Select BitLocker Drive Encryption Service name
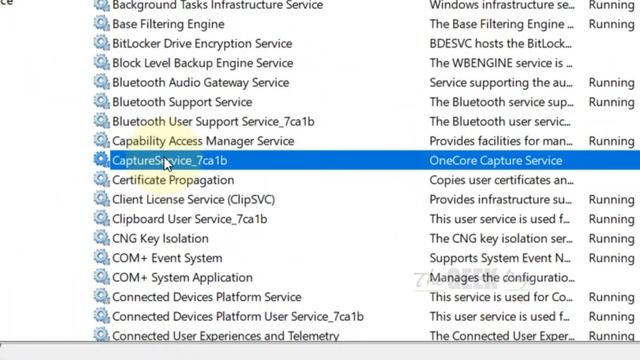Screen dimensions: 640x360 [202, 44]
